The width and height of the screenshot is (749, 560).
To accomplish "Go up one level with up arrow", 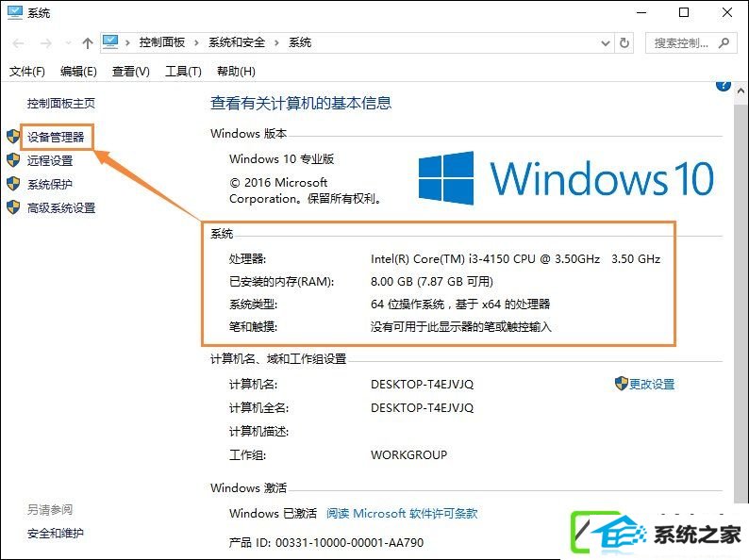I will coord(88,43).
